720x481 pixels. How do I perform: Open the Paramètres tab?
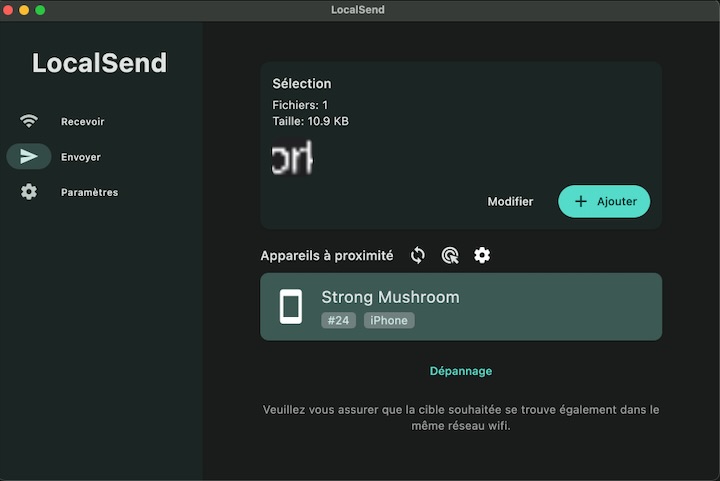tap(89, 192)
